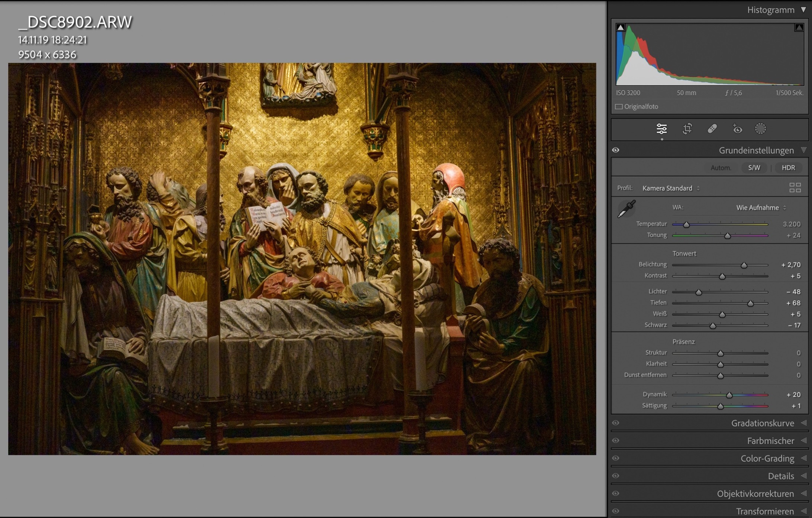Open the Kamera Standard profile dropdown

(x=671, y=188)
